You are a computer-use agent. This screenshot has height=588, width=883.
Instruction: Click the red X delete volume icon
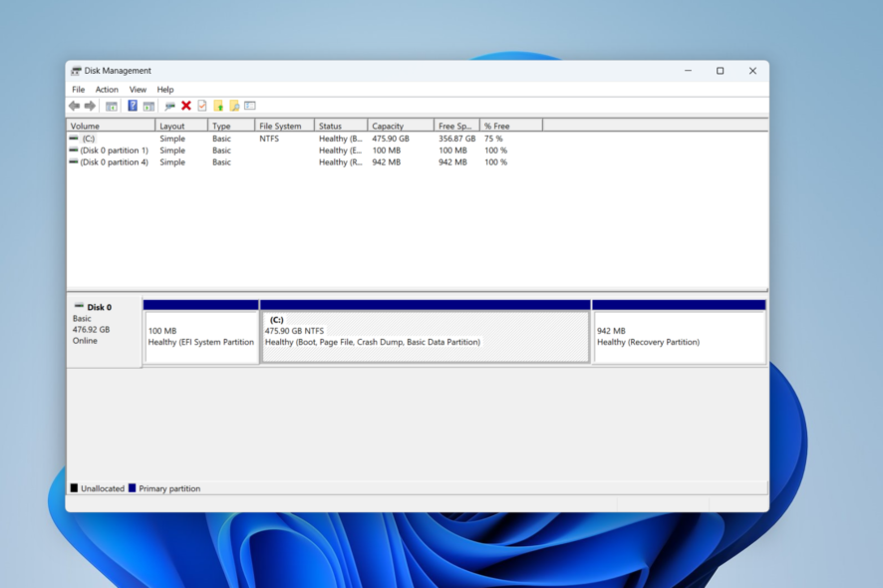point(185,105)
